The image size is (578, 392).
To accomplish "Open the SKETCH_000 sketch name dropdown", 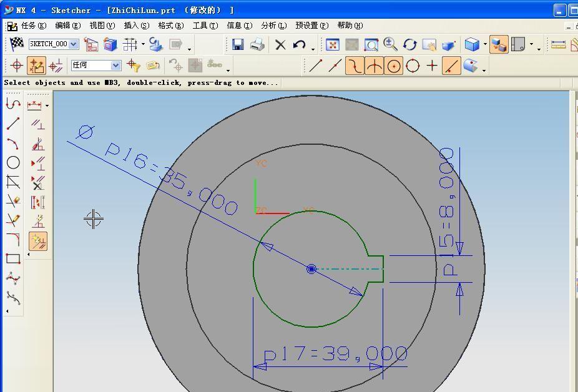I will [74, 44].
